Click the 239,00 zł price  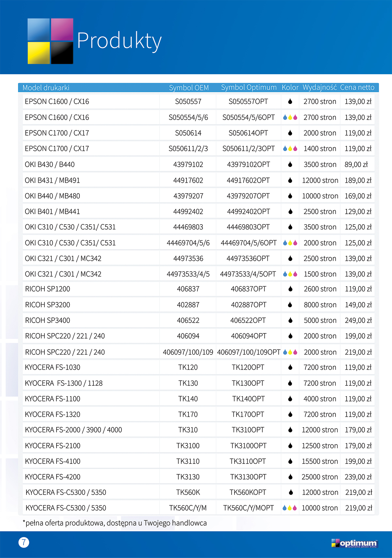(358, 477)
